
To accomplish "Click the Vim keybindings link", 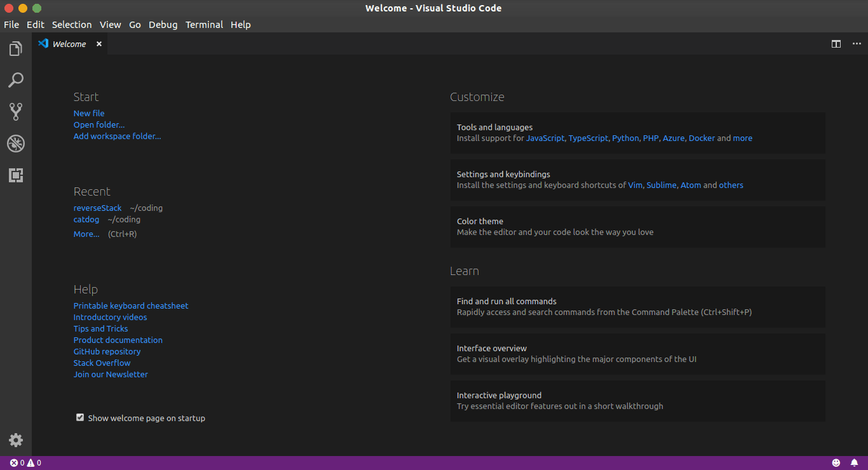I will pyautogui.click(x=635, y=185).
